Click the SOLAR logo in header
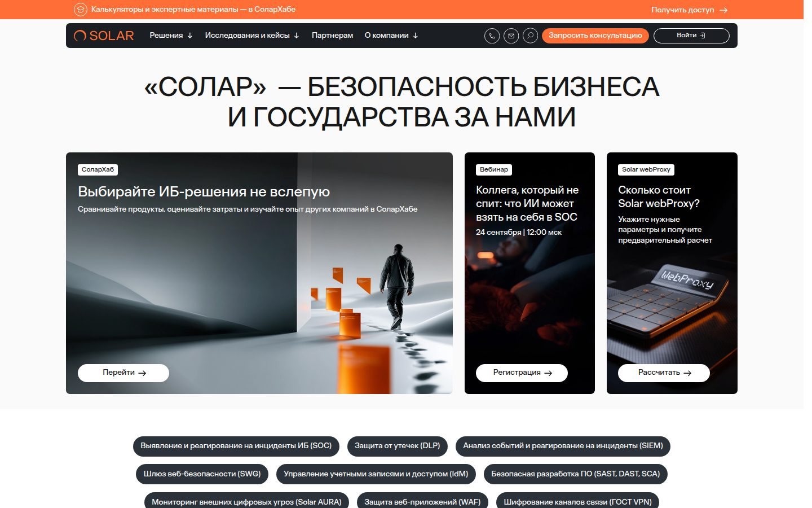Screen dimensions: 812x508 point(104,36)
